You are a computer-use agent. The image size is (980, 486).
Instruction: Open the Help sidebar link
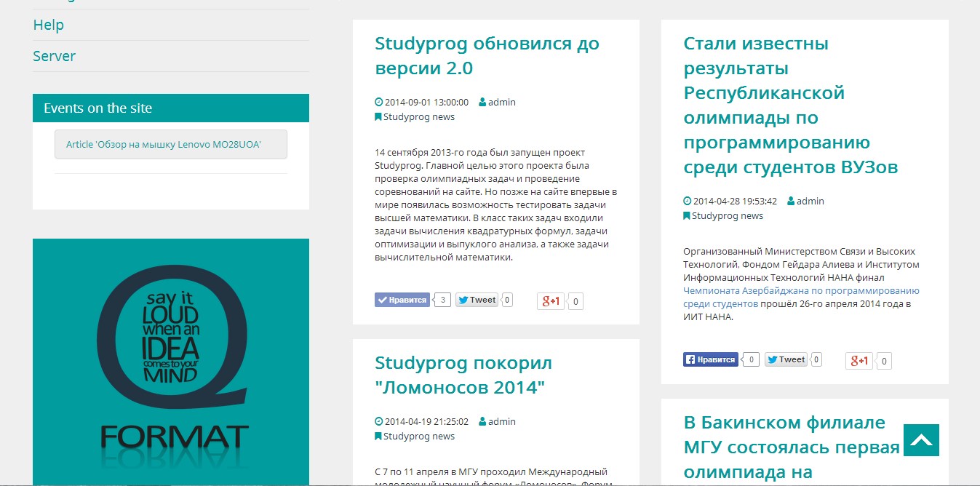point(49,25)
